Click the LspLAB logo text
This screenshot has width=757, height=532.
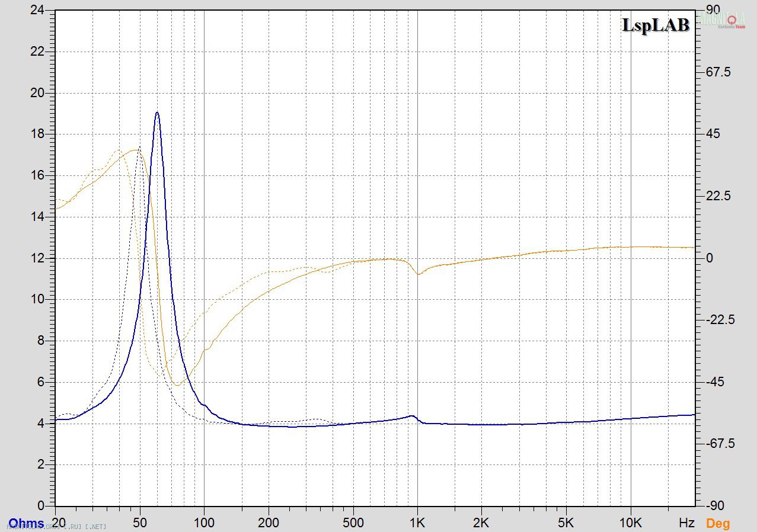656,25
